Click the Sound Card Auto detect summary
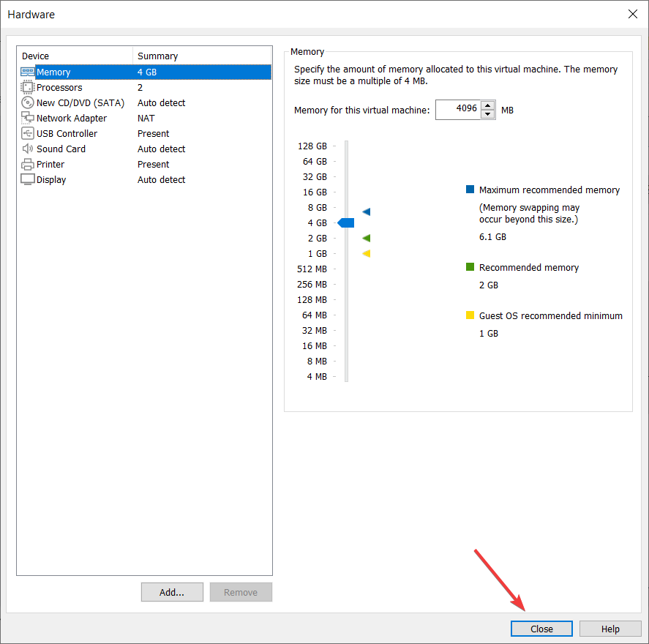649x644 pixels. pos(161,149)
